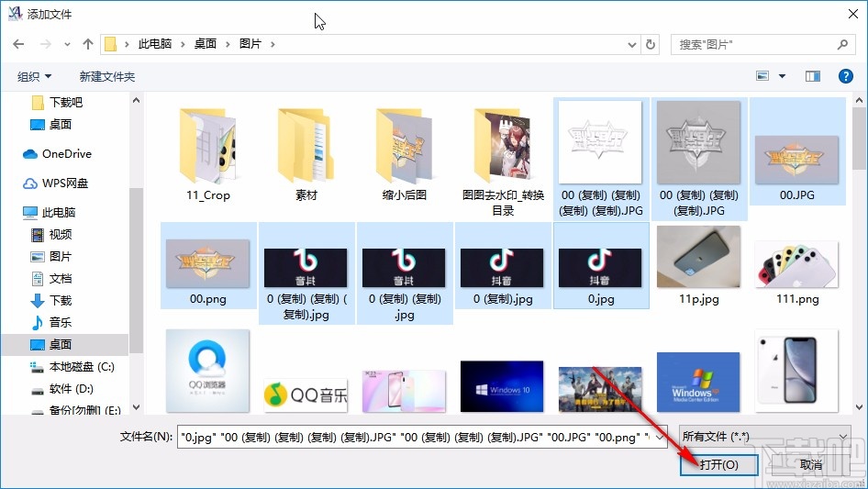Click 桌面 in address breadcrumb

click(x=206, y=44)
